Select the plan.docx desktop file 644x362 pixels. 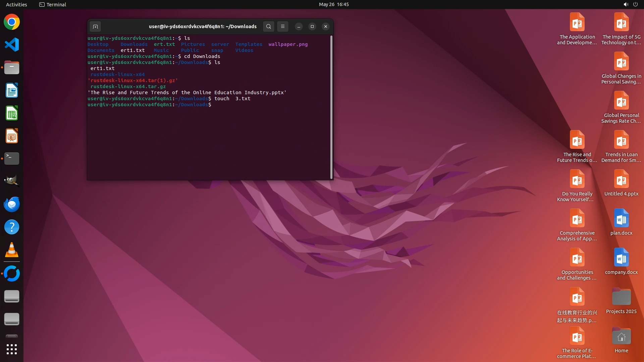[x=621, y=222]
